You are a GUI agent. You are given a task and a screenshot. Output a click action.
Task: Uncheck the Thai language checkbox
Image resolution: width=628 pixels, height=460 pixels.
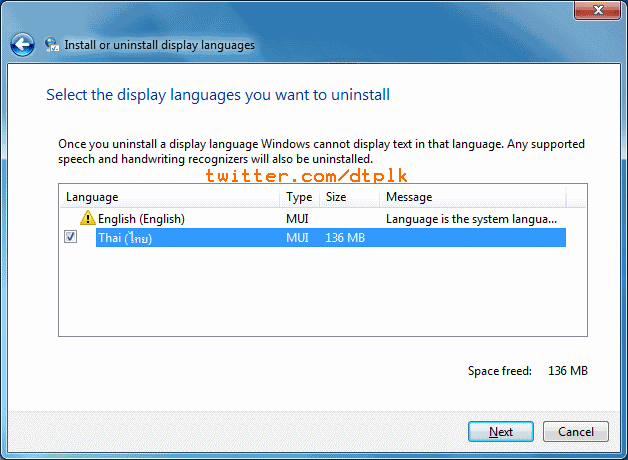[x=70, y=237]
